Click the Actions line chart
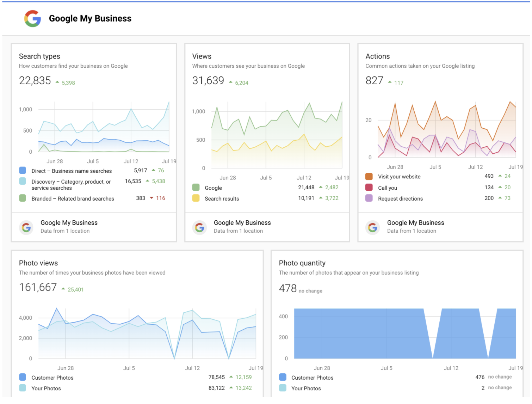 click(447, 129)
